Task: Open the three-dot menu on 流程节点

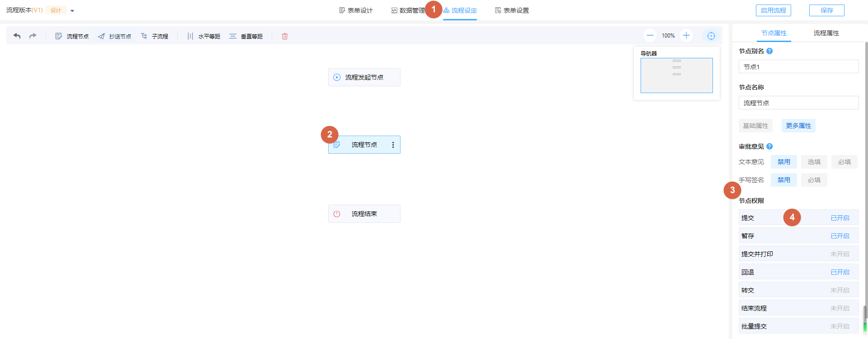Action: pyautogui.click(x=393, y=145)
